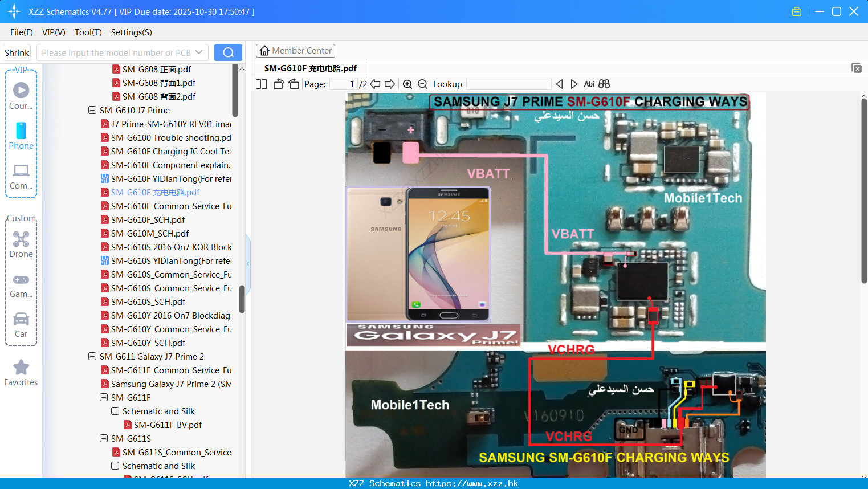Click the PDF viewer vertical scrollbar

coord(864,191)
